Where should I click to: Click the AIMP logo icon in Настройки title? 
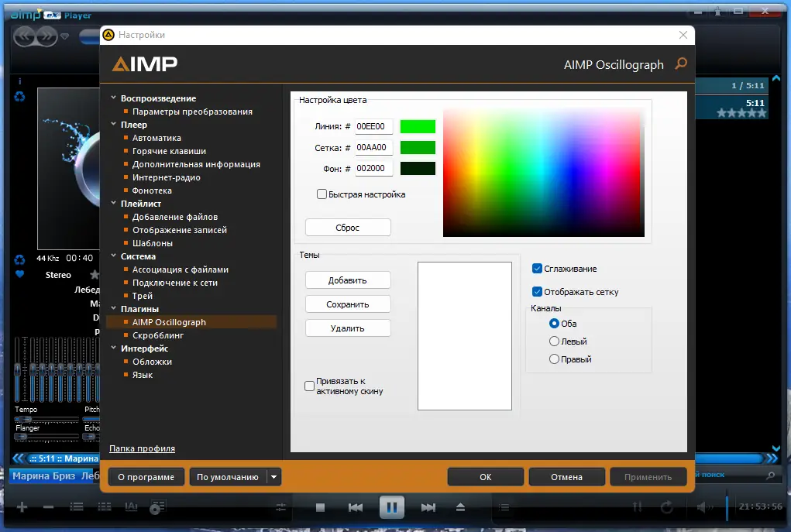tap(108, 35)
